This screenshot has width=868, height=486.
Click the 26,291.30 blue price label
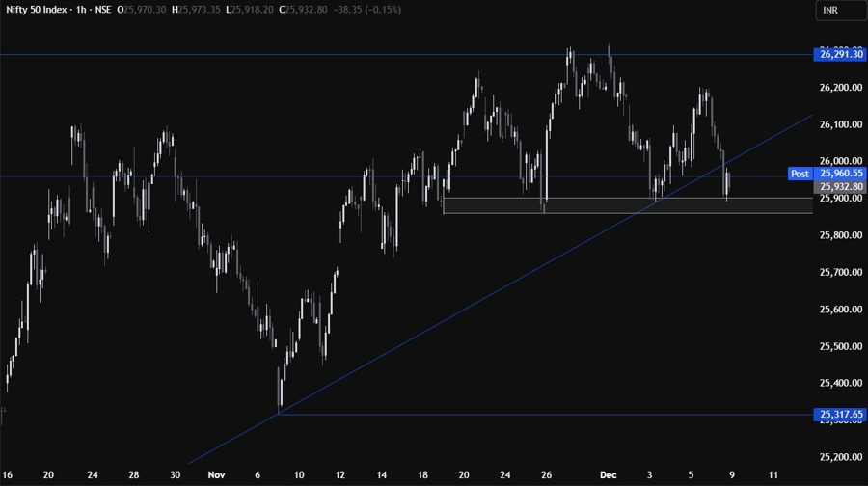click(840, 55)
